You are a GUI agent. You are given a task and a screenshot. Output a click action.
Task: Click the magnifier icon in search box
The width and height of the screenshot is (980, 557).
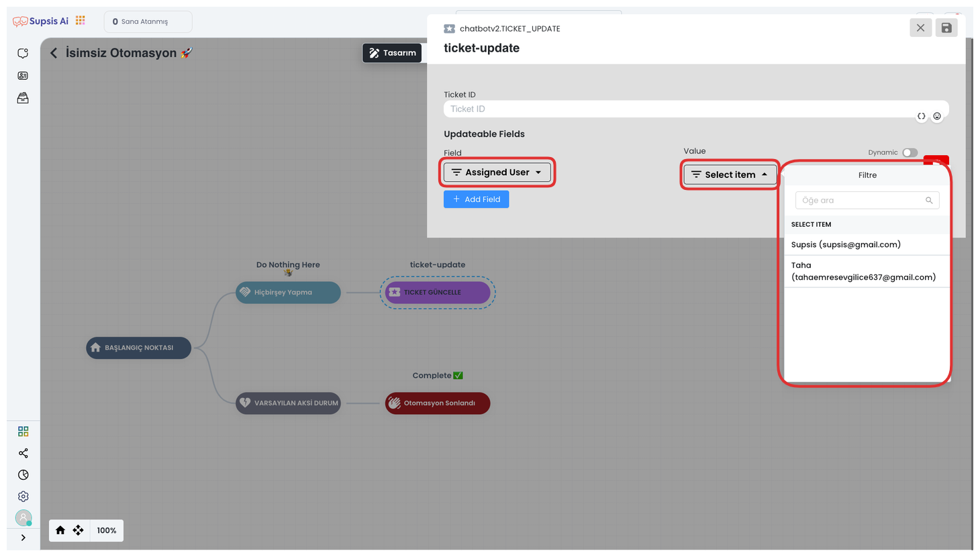[x=929, y=200]
